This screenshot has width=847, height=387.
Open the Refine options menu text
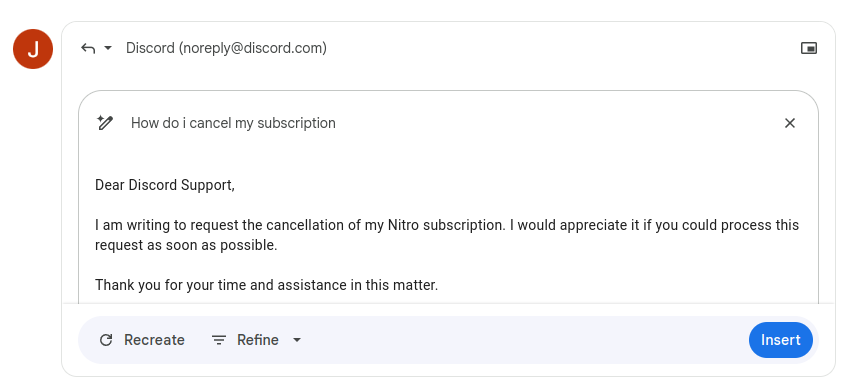point(258,340)
